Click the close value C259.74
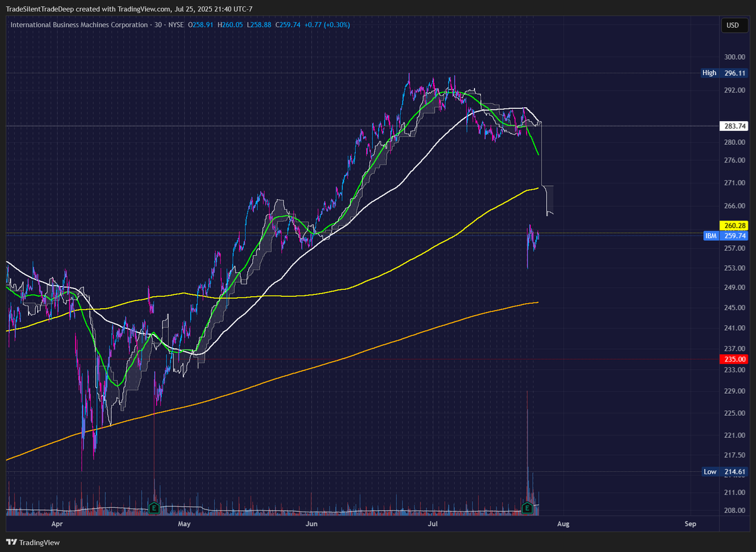 [289, 25]
